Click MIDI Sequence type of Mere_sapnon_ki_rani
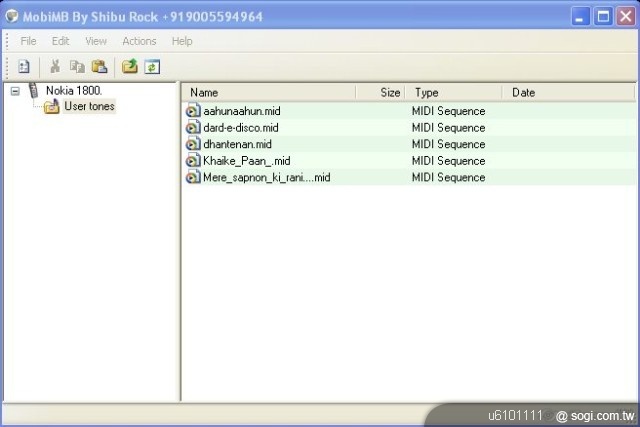This screenshot has height=427, width=640. click(x=448, y=178)
